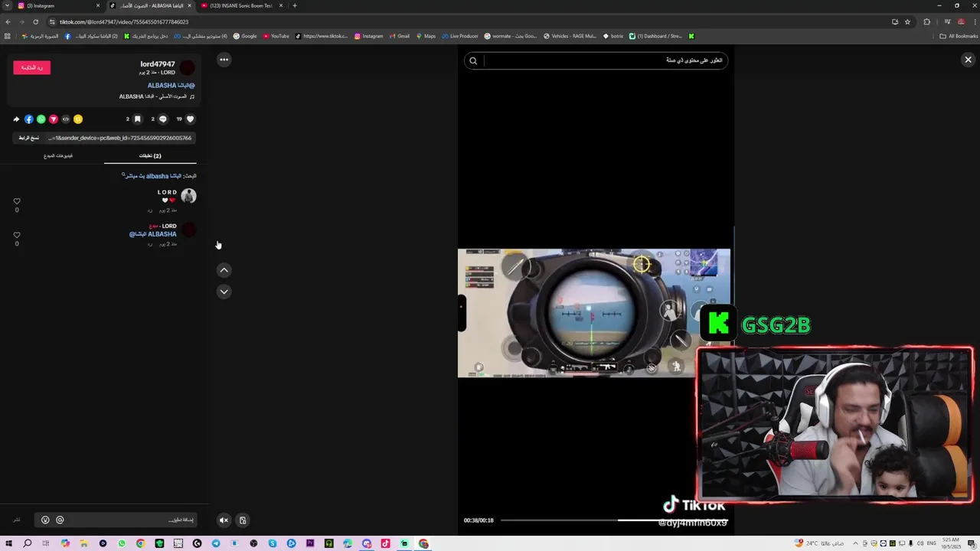The image size is (980, 551).
Task: Click the address bar URL
Action: tap(124, 21)
